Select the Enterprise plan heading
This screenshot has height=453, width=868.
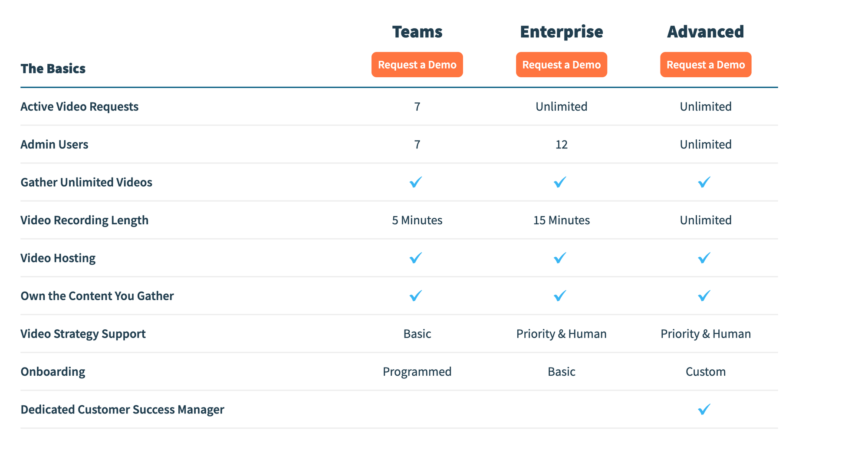pos(561,32)
